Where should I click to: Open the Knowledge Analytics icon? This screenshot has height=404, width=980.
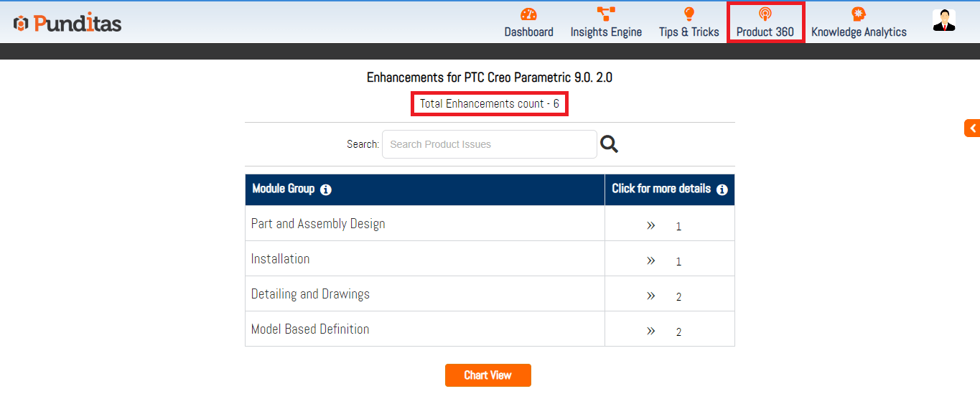coord(858,14)
